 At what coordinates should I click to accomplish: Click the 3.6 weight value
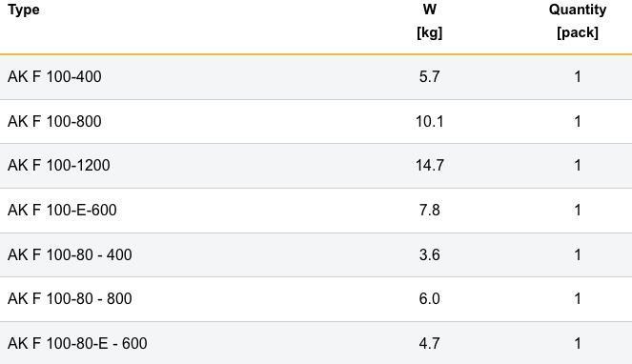point(429,254)
